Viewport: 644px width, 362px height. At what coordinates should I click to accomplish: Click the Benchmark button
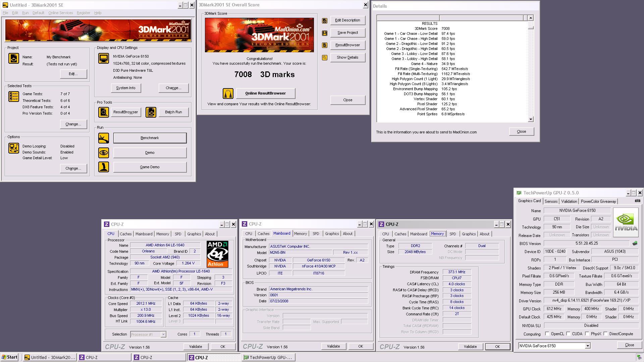[x=150, y=138]
